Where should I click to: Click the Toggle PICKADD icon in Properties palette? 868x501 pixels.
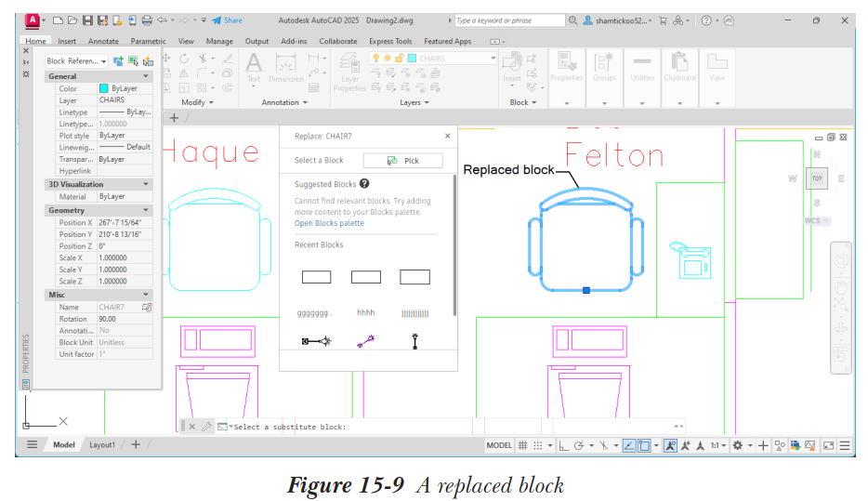point(118,61)
